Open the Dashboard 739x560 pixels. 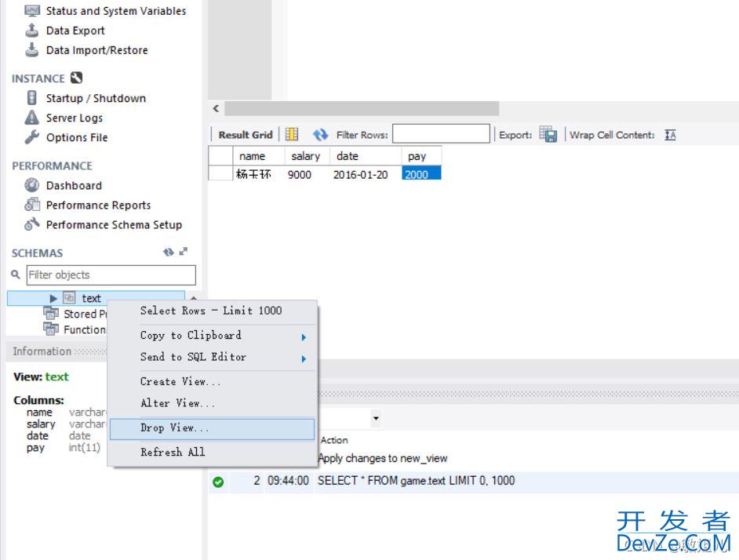click(x=74, y=185)
